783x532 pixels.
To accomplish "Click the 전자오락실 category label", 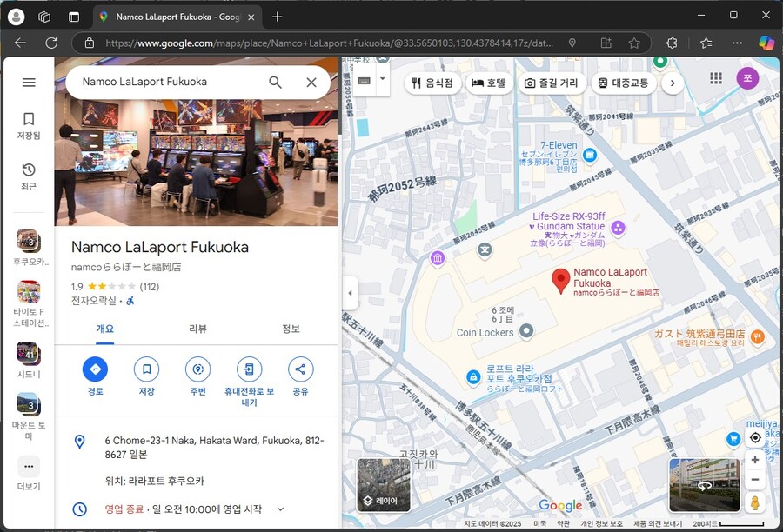I will pyautogui.click(x=93, y=301).
